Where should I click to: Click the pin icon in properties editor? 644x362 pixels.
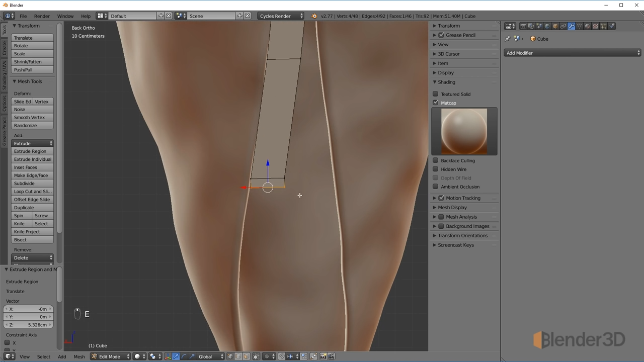coord(508,39)
